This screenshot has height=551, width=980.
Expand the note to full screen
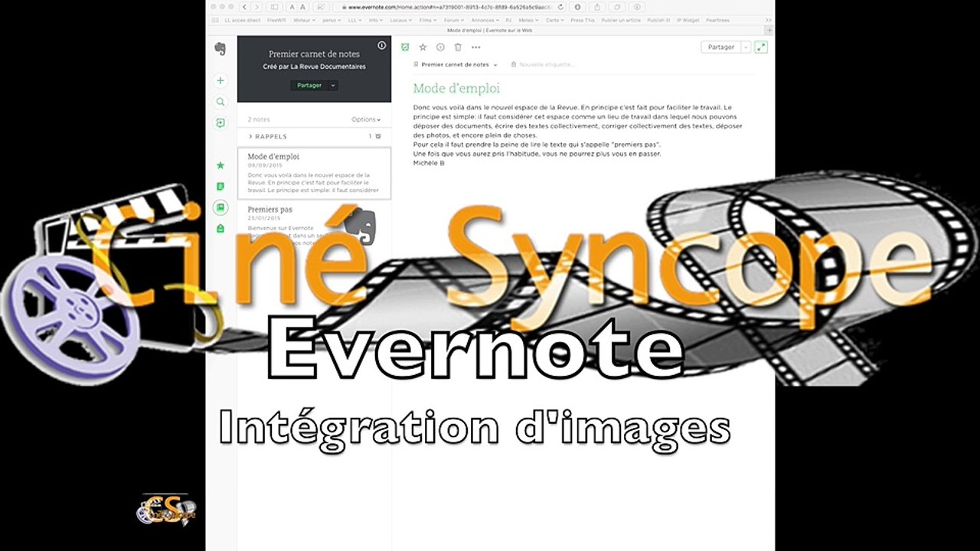[761, 47]
